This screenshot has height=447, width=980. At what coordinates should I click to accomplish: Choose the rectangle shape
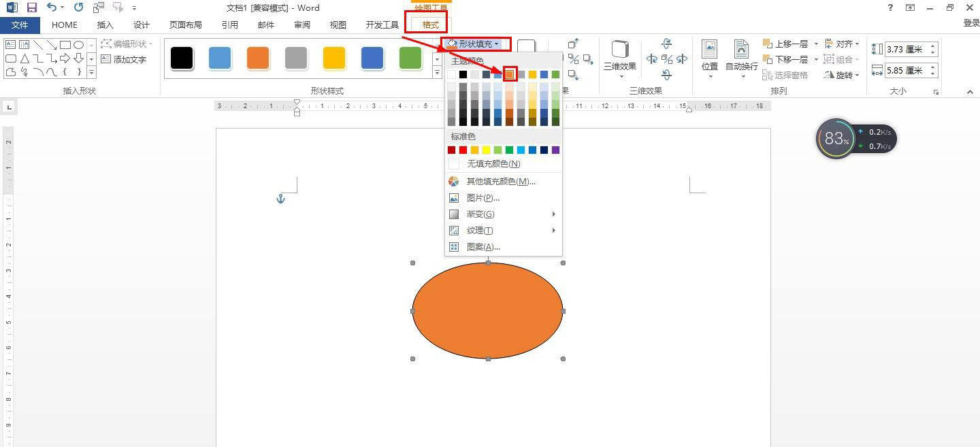tap(65, 45)
